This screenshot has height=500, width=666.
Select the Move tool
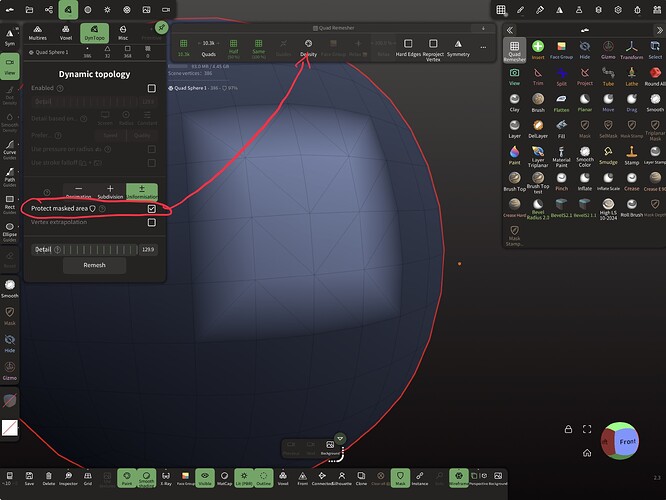tap(608, 102)
